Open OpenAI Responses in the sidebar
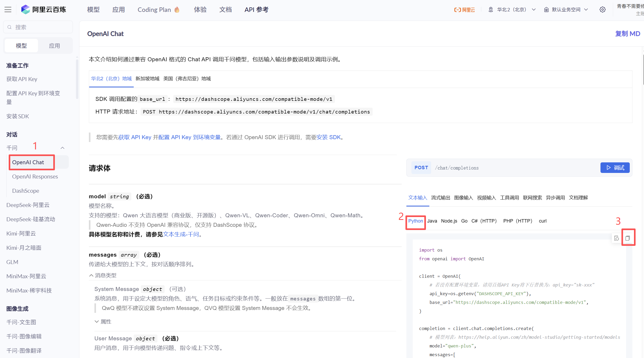 tap(35, 177)
